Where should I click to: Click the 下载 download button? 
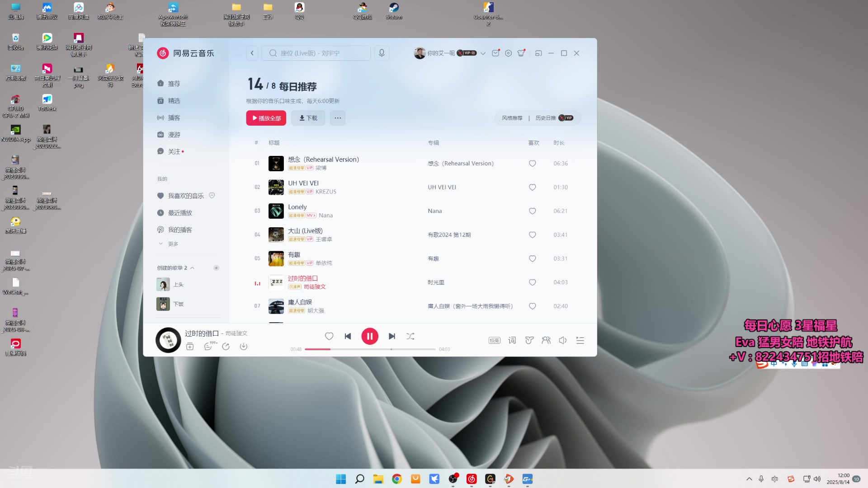(308, 118)
